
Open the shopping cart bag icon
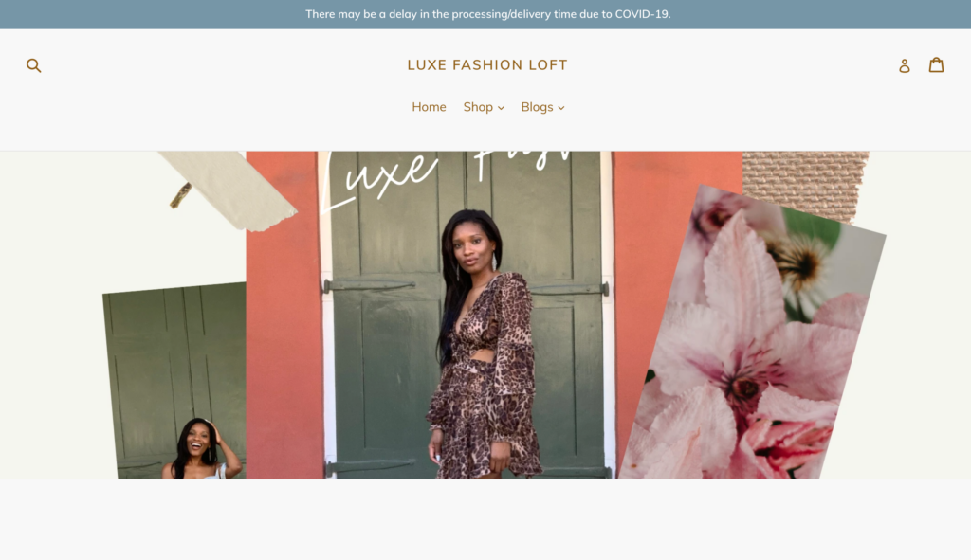click(x=936, y=64)
